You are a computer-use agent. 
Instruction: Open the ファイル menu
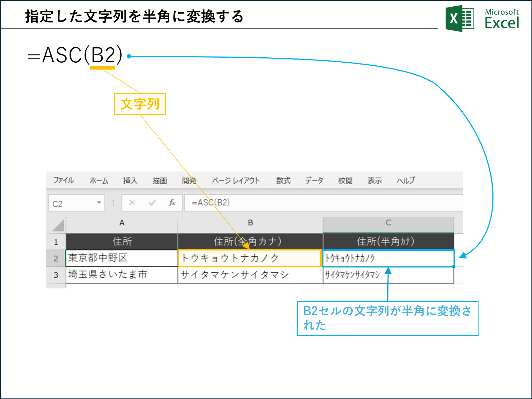63,180
